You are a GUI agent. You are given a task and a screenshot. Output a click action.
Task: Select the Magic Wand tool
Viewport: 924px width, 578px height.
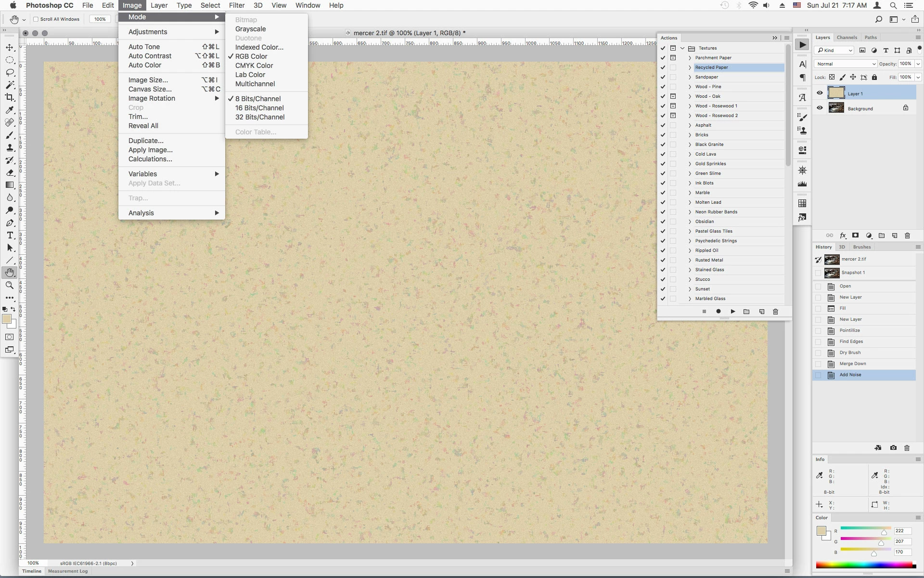(10, 85)
